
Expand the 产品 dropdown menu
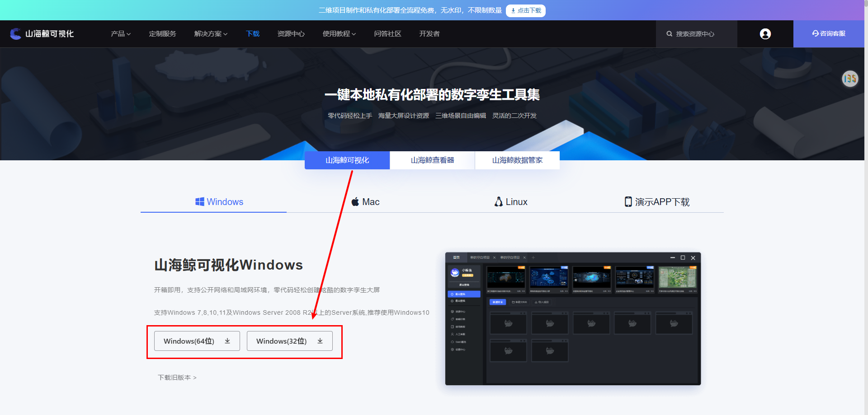[x=121, y=34]
